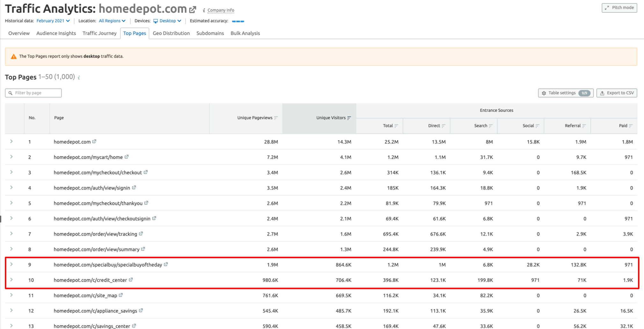Open external link icon for homedepot.com row
The width and height of the screenshot is (644, 329).
pos(94,141)
